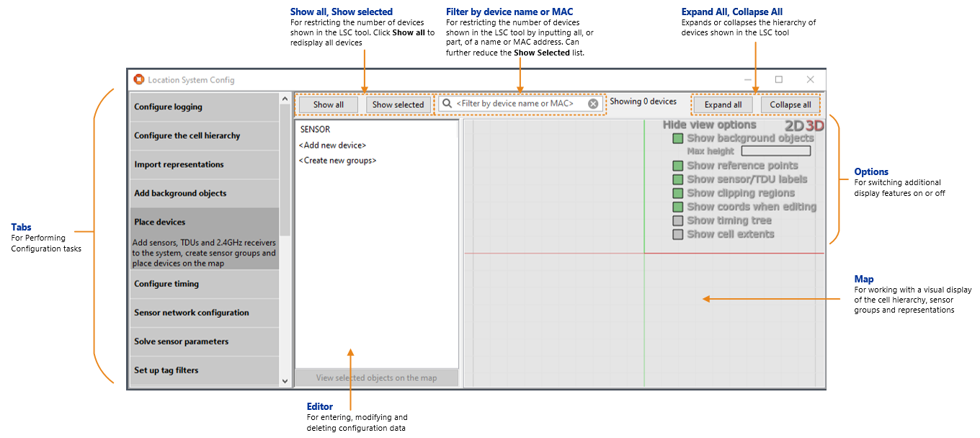Open the Add background objects tab
Image resolution: width=980 pixels, height=438 pixels.
coord(204,193)
